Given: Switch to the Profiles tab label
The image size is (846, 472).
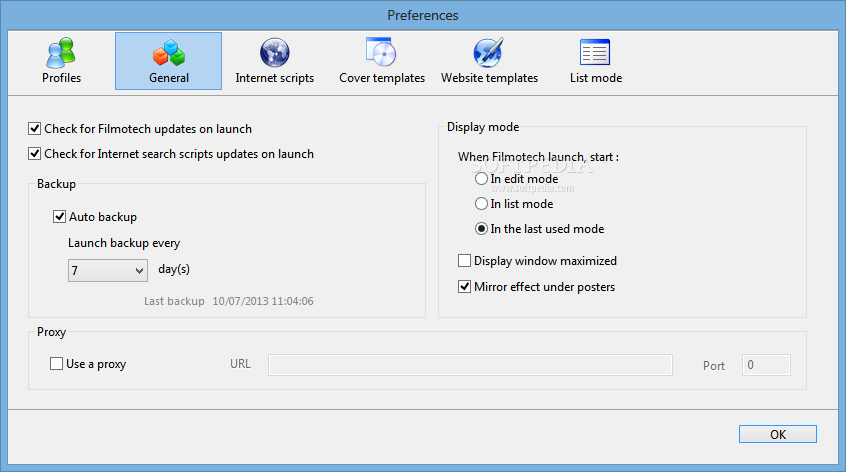Looking at the screenshot, I should (x=62, y=78).
